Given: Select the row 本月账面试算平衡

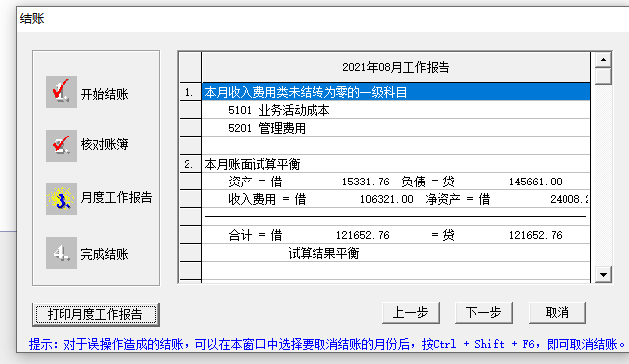Looking at the screenshot, I should [x=396, y=164].
